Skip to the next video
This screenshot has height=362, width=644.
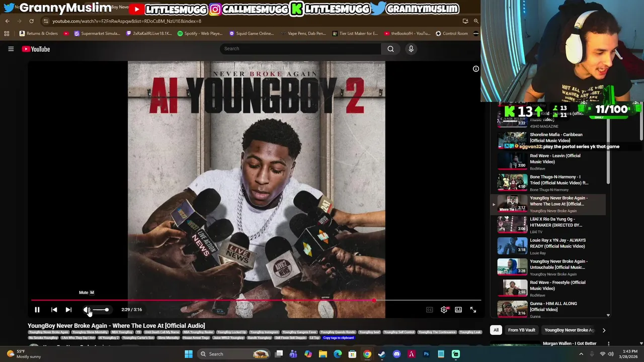tap(68, 310)
